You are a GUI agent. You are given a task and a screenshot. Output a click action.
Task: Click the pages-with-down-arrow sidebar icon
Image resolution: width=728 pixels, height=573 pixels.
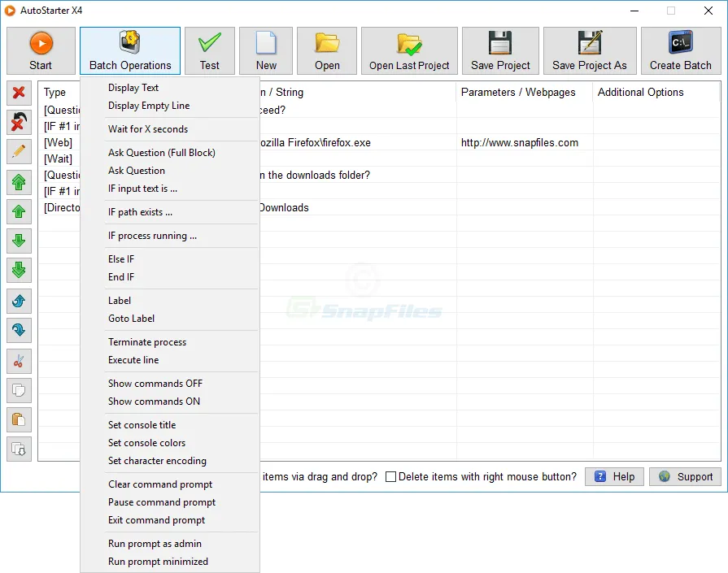click(x=19, y=449)
